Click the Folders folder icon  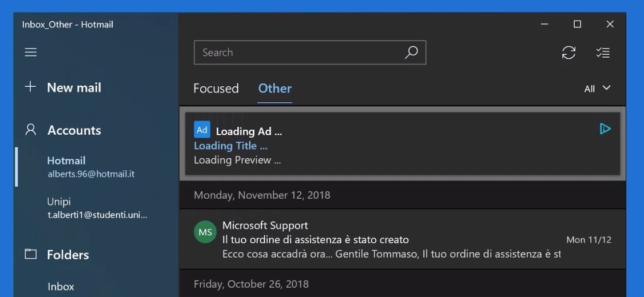tap(31, 254)
